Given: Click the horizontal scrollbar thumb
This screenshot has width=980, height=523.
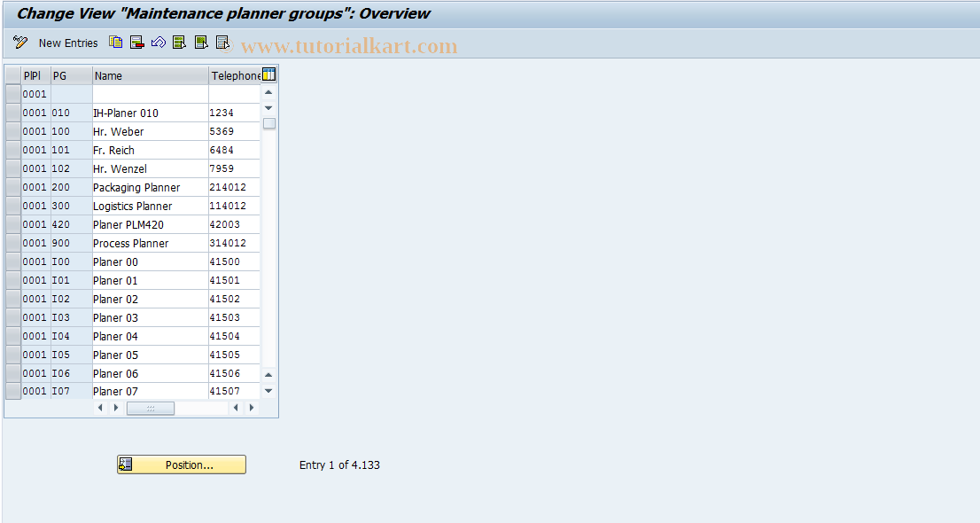Looking at the screenshot, I should point(151,408).
